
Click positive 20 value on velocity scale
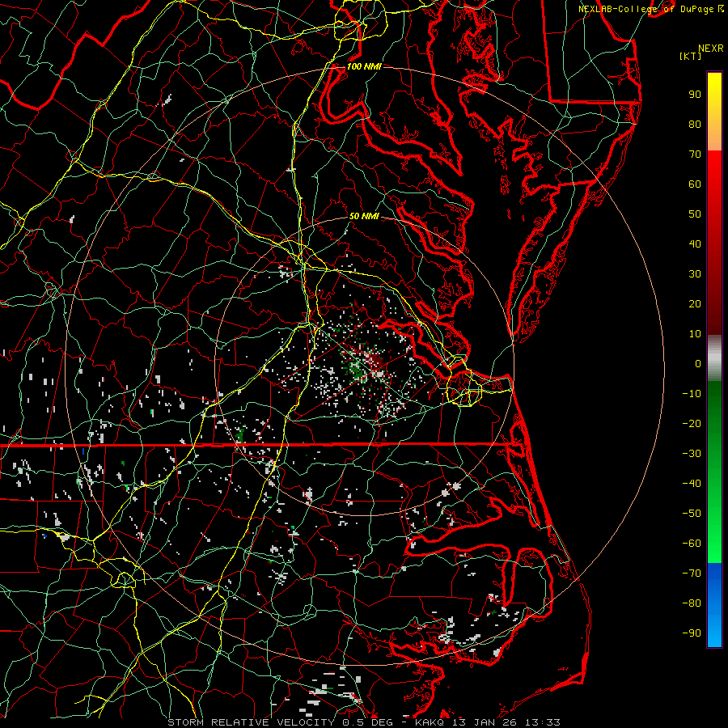pos(695,303)
